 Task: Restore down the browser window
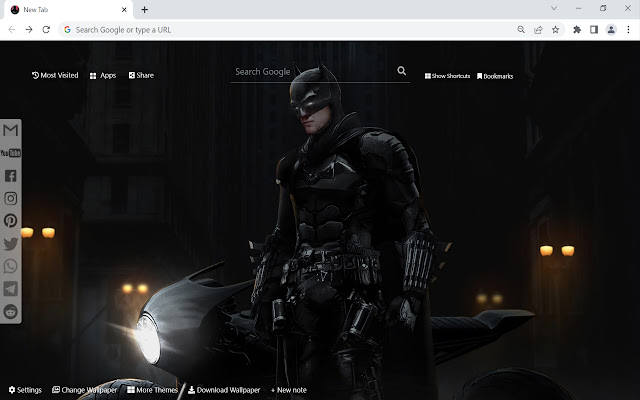603,8
